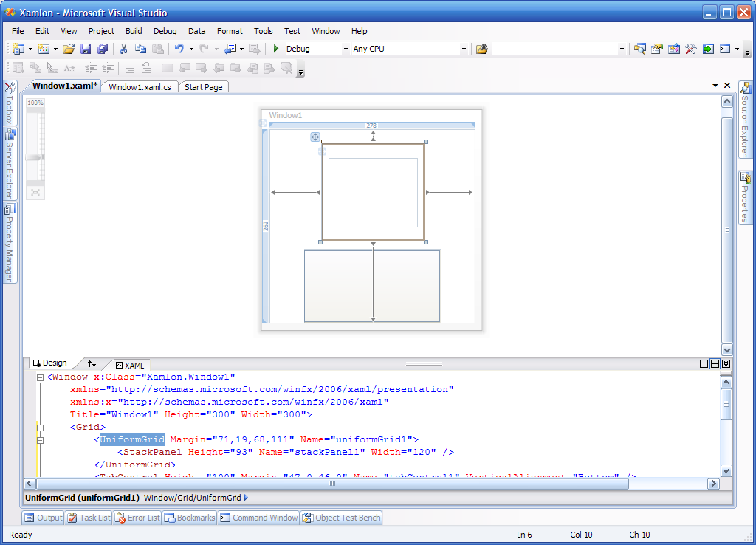Image resolution: width=756 pixels, height=545 pixels.
Task: Open the Bookmarks panel
Action: coord(190,518)
